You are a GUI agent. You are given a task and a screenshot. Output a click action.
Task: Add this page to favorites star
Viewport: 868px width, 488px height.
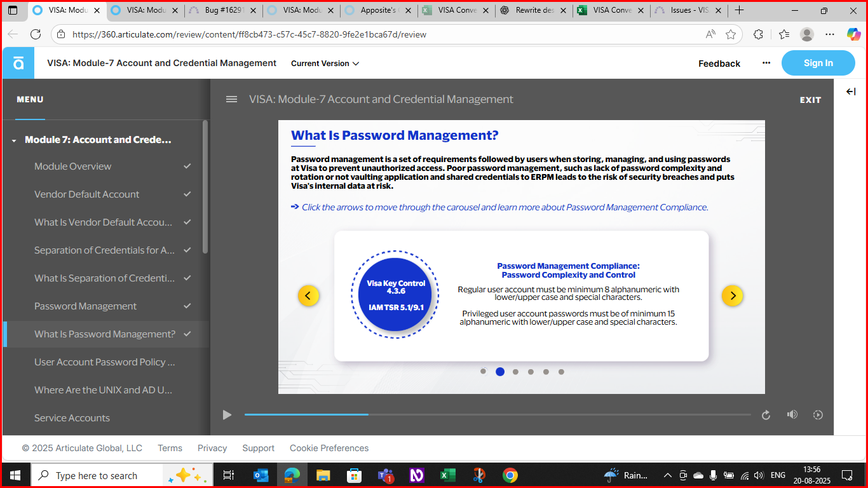pos(731,34)
